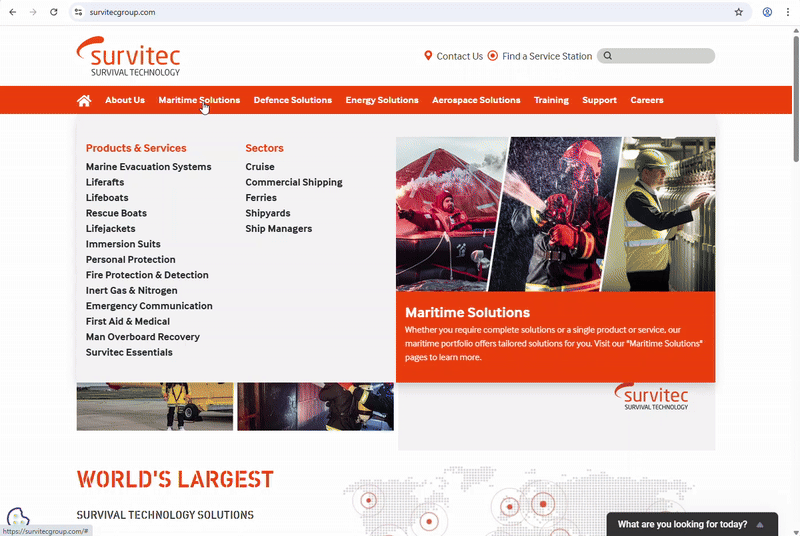This screenshot has width=800, height=536.
Task: Click the home icon in navigation bar
Action: pos(84,100)
